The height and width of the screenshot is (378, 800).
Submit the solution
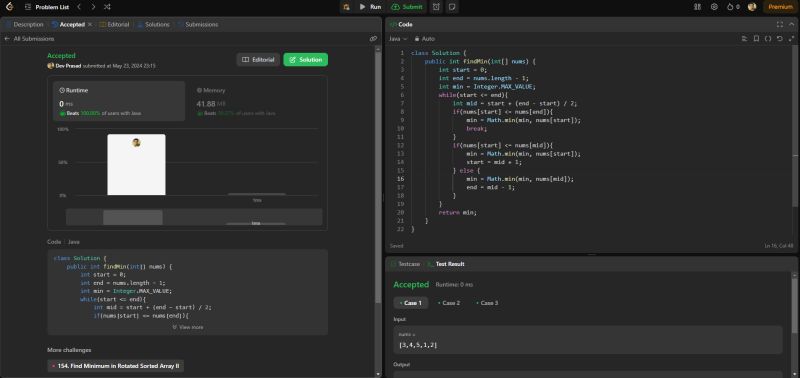407,7
